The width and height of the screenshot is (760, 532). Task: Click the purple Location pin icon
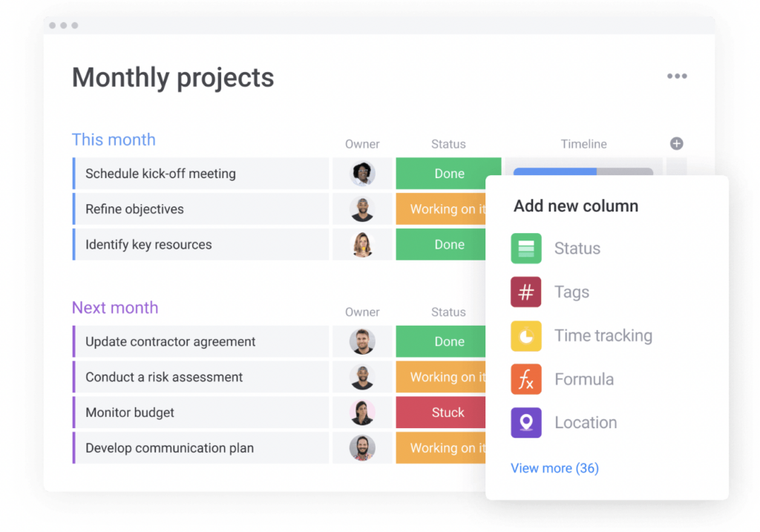click(526, 423)
